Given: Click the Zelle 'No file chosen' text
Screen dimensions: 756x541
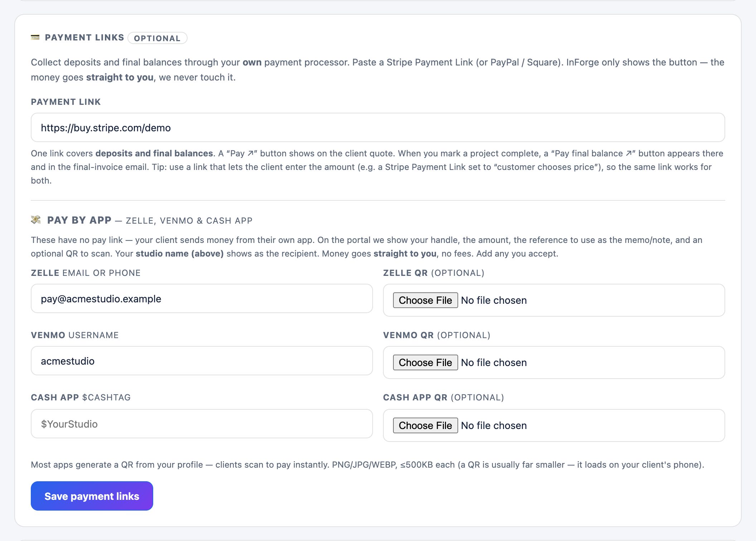Looking at the screenshot, I should [x=494, y=300].
